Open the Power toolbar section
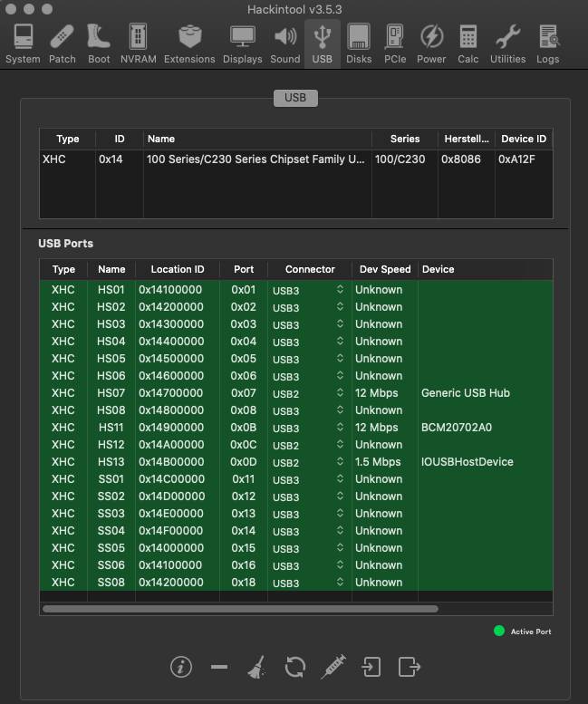588x704 pixels. [431, 44]
